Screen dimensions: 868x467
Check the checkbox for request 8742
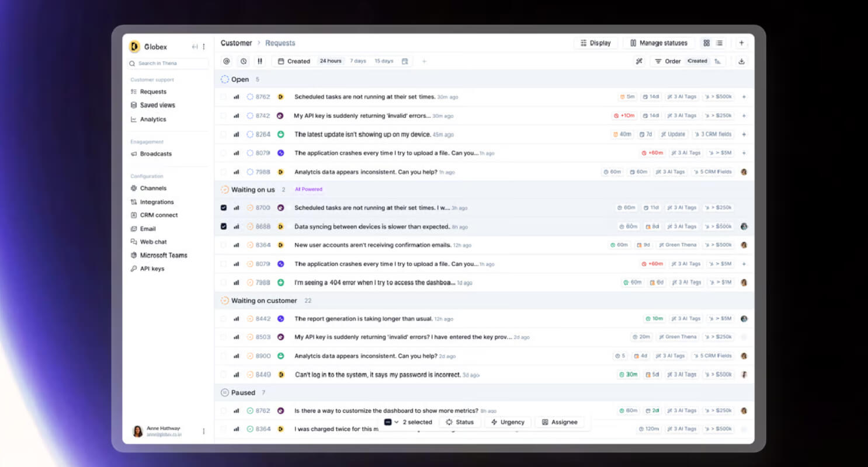224,116
